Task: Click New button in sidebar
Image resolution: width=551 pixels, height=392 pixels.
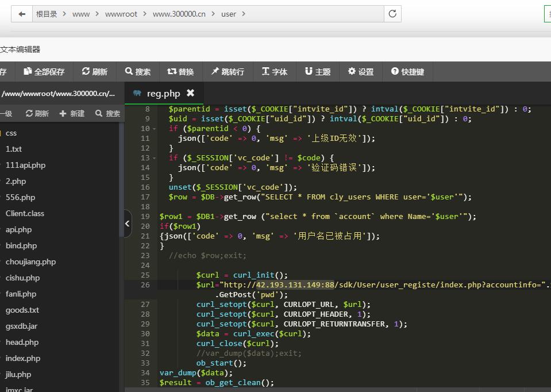Action: [x=72, y=114]
